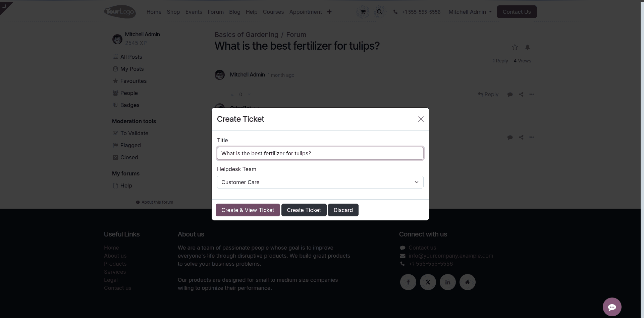This screenshot has width=644, height=318.
Task: Discard the new ticket
Action: click(x=343, y=210)
